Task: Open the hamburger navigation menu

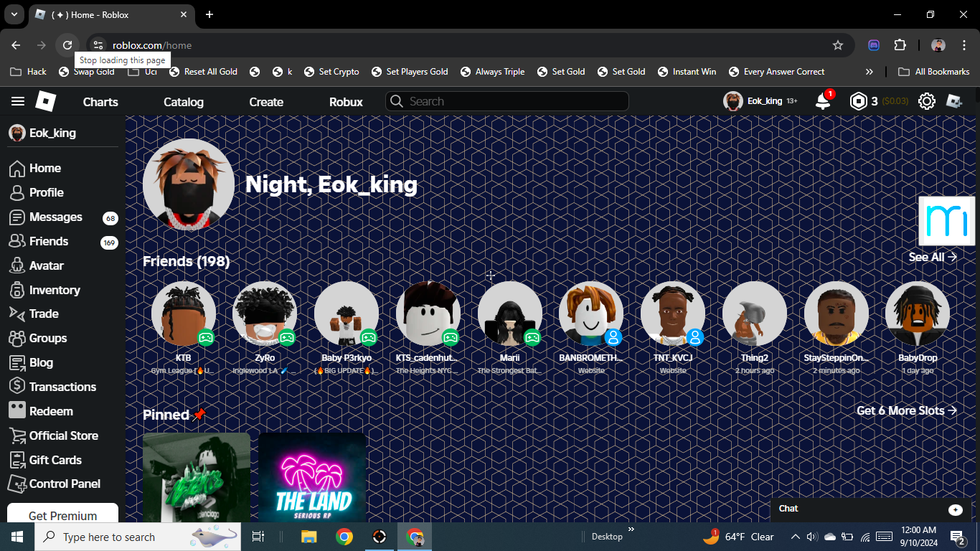Action: click(18, 102)
